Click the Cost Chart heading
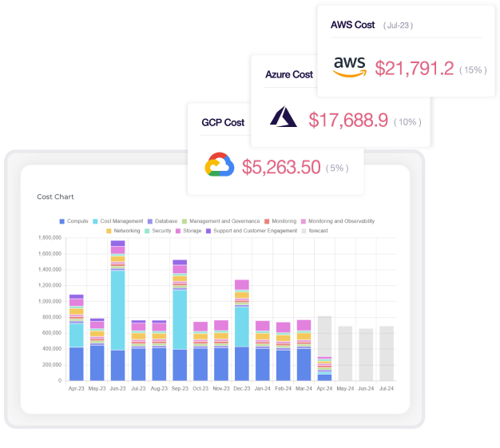The image size is (500, 448). coord(55,196)
